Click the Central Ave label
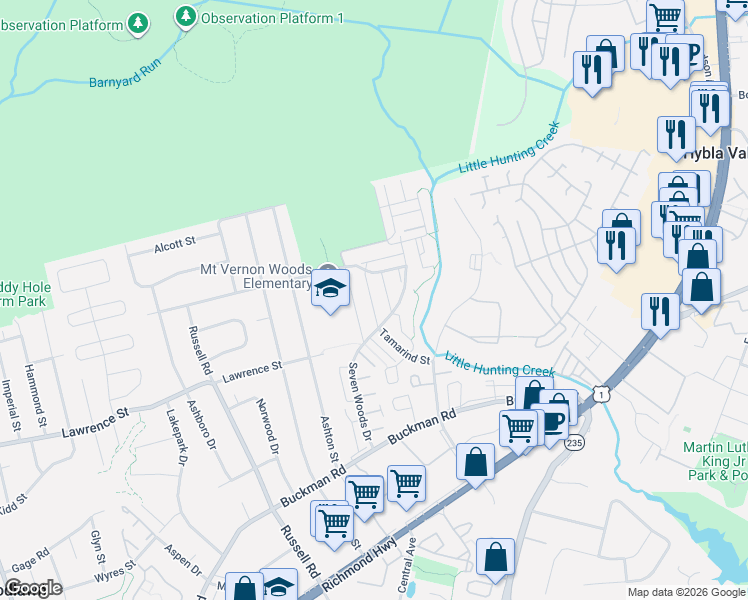 (407, 565)
